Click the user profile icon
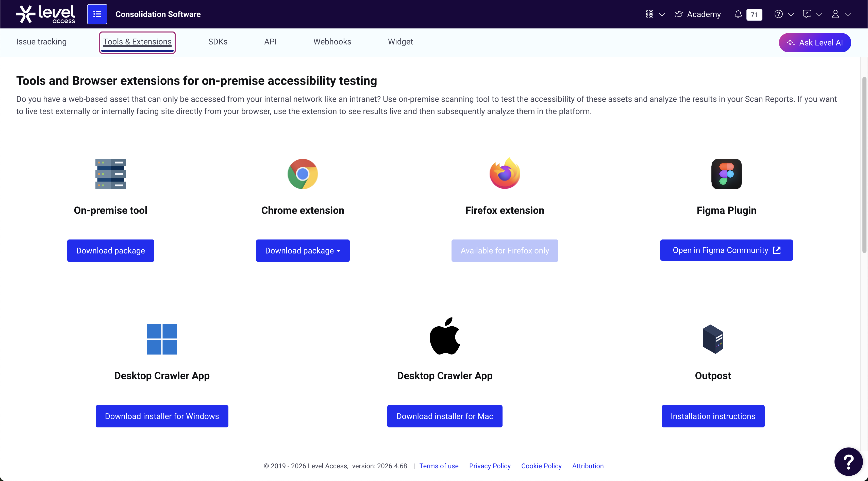Image resolution: width=868 pixels, height=481 pixels. point(835,14)
